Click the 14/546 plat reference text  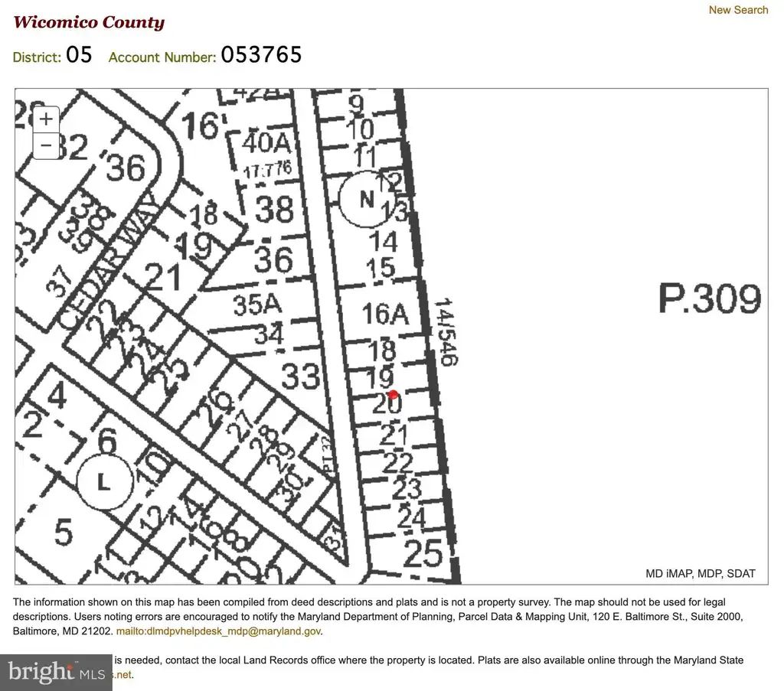(446, 332)
